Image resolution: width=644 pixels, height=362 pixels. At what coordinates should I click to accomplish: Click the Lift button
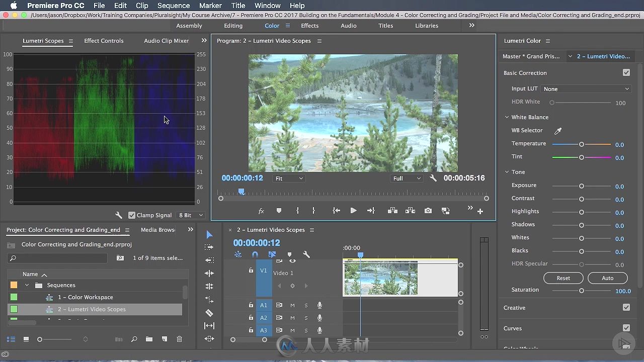point(392,211)
